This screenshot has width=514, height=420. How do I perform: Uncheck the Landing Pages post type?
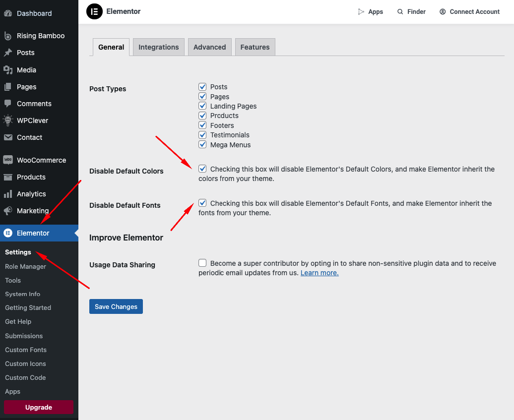(x=202, y=106)
